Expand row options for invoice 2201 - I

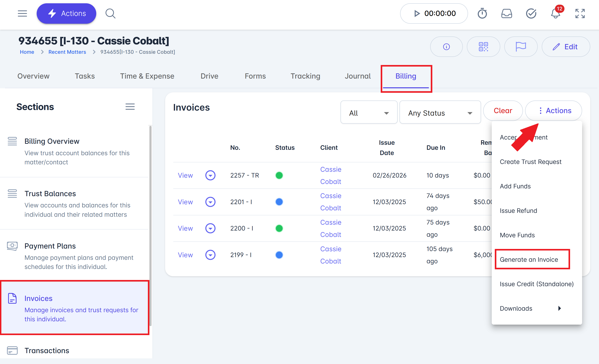tap(210, 202)
